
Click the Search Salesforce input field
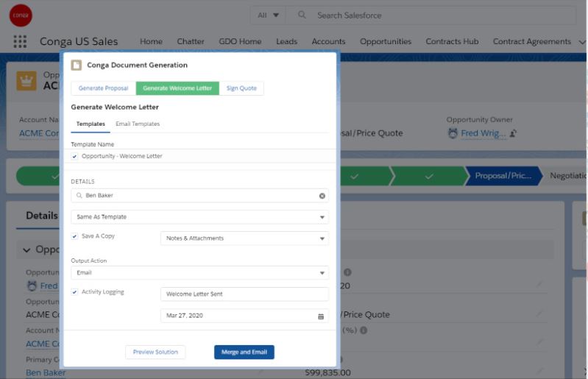coord(431,15)
